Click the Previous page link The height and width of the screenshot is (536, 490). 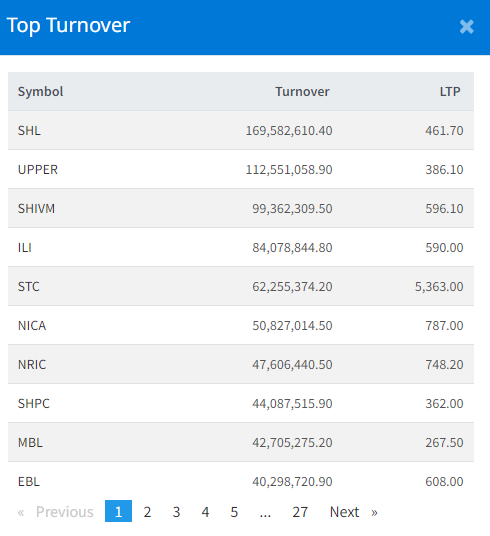(x=56, y=512)
